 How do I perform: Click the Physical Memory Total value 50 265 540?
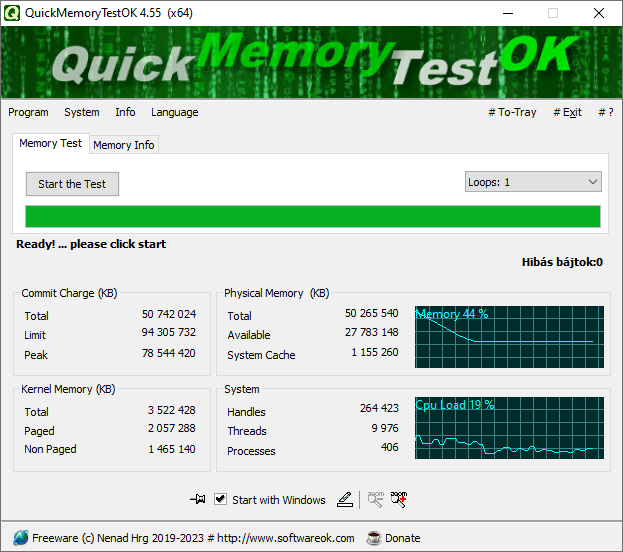pos(371,313)
